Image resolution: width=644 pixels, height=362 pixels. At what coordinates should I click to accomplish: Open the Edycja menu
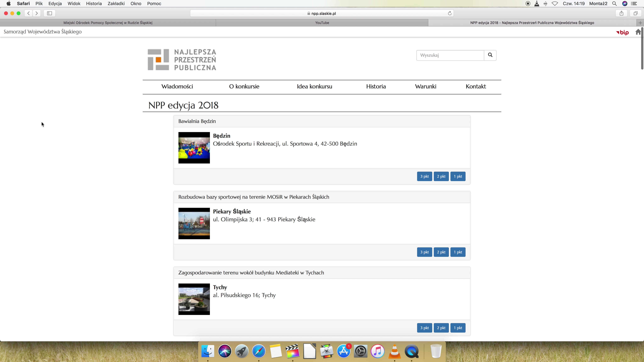(55, 3)
